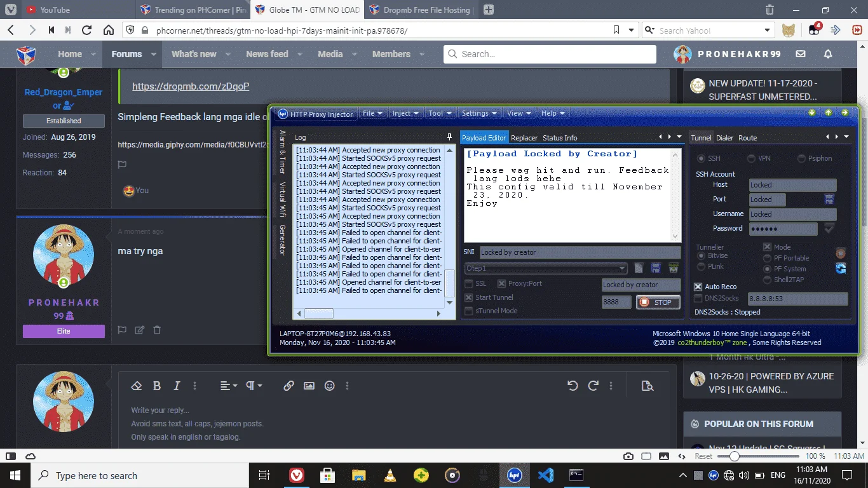The width and height of the screenshot is (868, 488).
Task: Open File Explorer from the taskbar
Action: [x=358, y=475]
